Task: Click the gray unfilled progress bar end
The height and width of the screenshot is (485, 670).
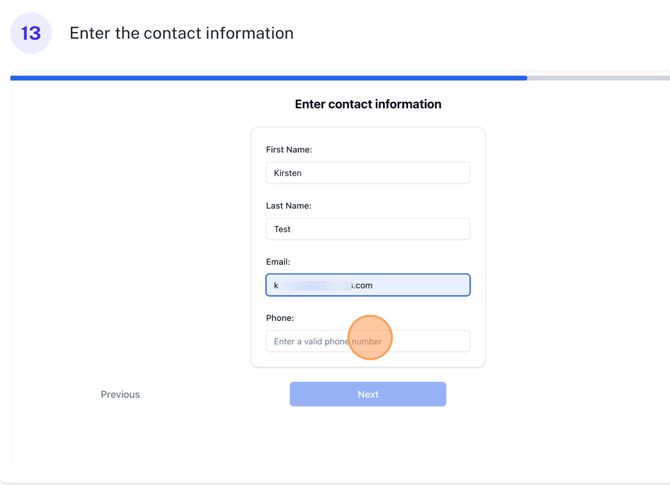Action: pos(598,77)
